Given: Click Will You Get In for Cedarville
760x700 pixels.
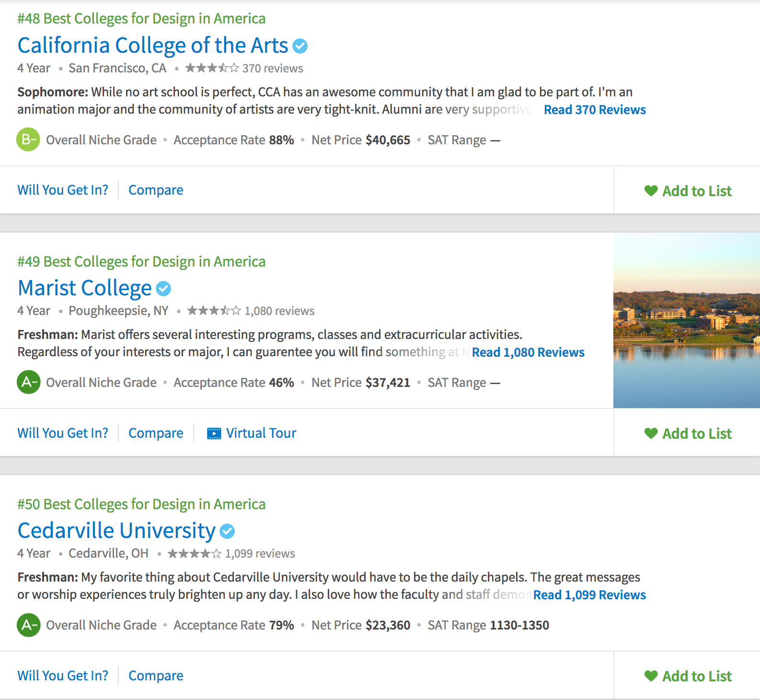Looking at the screenshot, I should pyautogui.click(x=63, y=676).
